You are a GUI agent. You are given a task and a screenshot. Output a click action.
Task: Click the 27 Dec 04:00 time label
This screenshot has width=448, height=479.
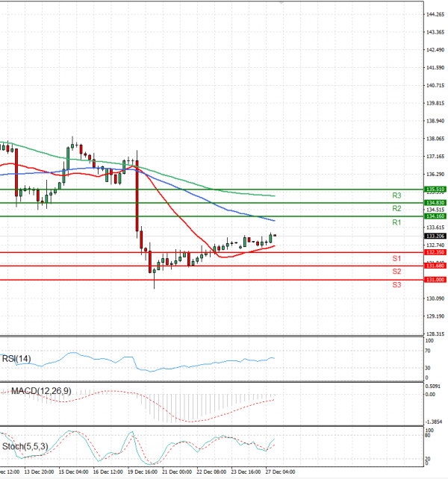280,472
